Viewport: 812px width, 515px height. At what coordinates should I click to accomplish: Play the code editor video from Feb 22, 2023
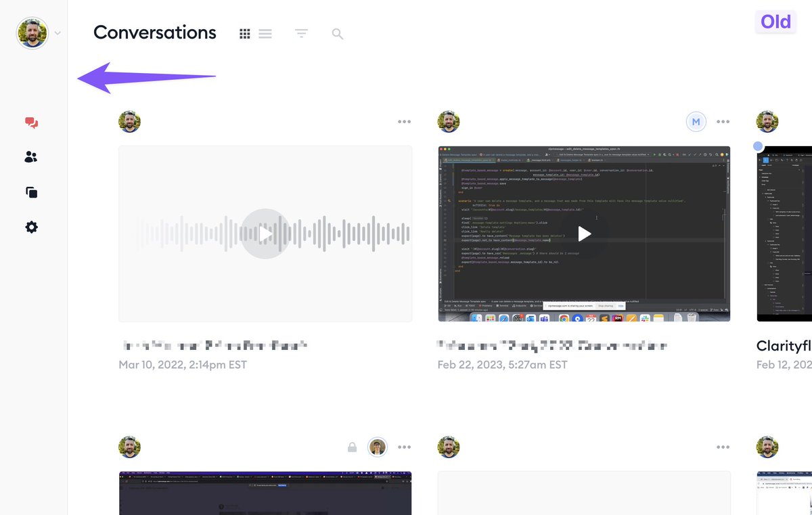(584, 233)
